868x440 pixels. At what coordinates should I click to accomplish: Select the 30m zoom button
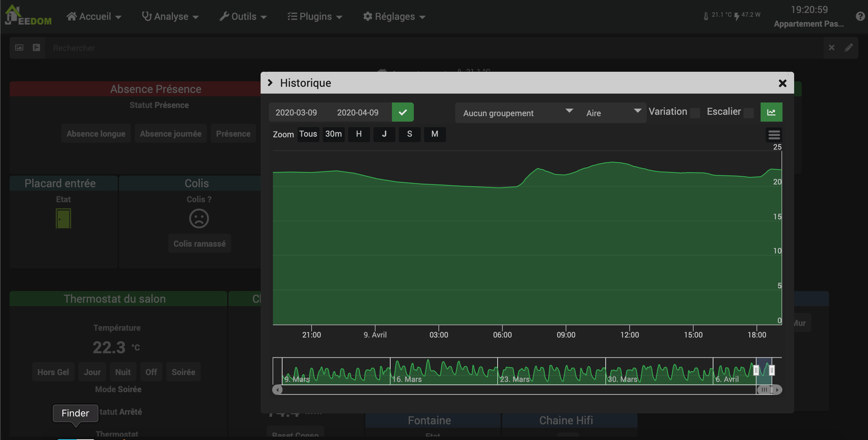click(x=333, y=134)
